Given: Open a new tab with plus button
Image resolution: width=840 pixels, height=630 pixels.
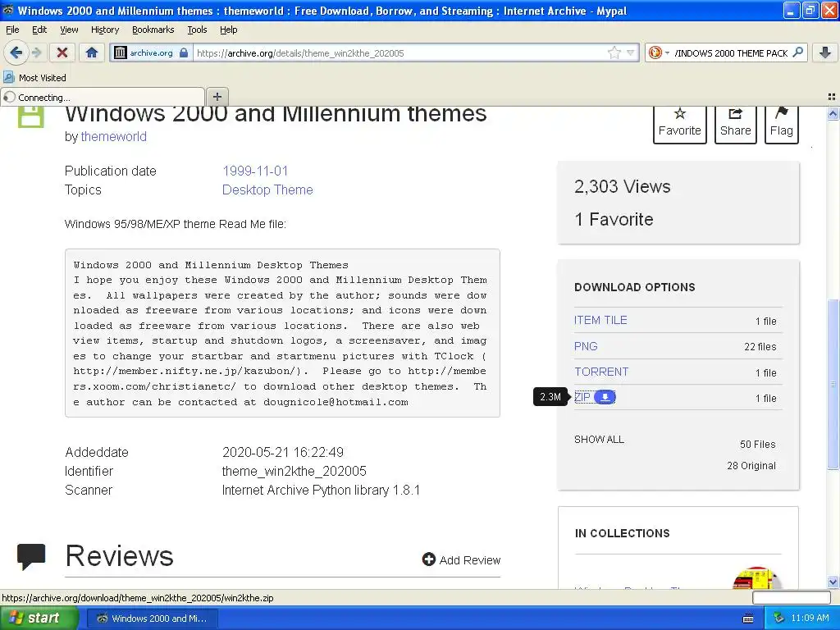Looking at the screenshot, I should (217, 97).
